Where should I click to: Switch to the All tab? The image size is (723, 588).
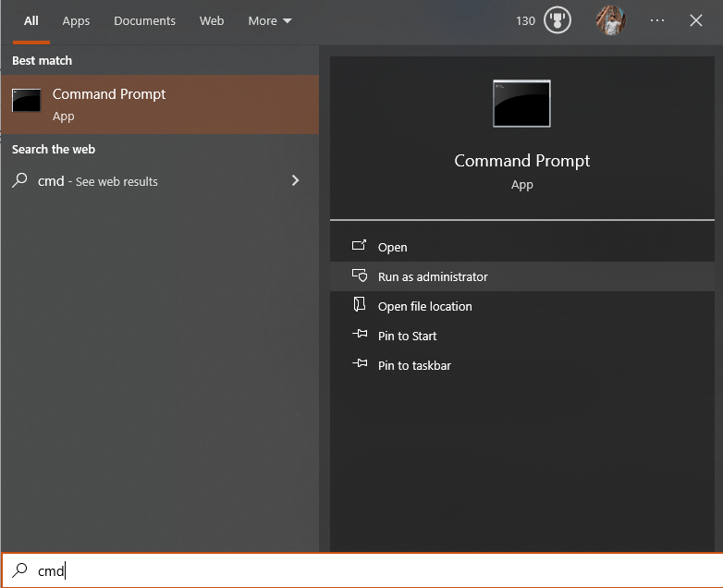31,21
